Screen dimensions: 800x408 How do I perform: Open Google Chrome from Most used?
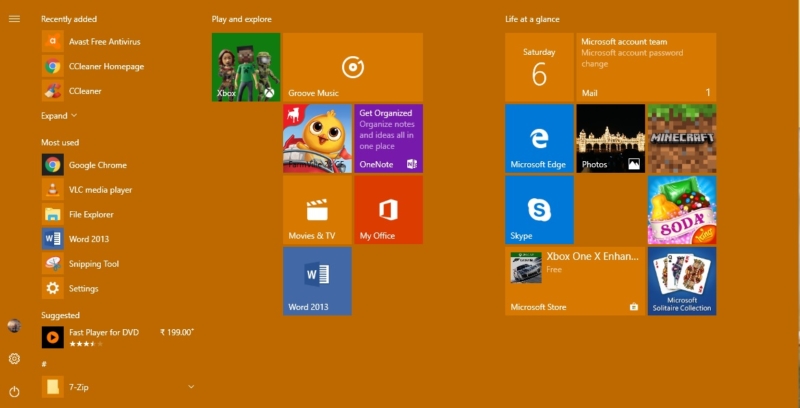click(97, 165)
